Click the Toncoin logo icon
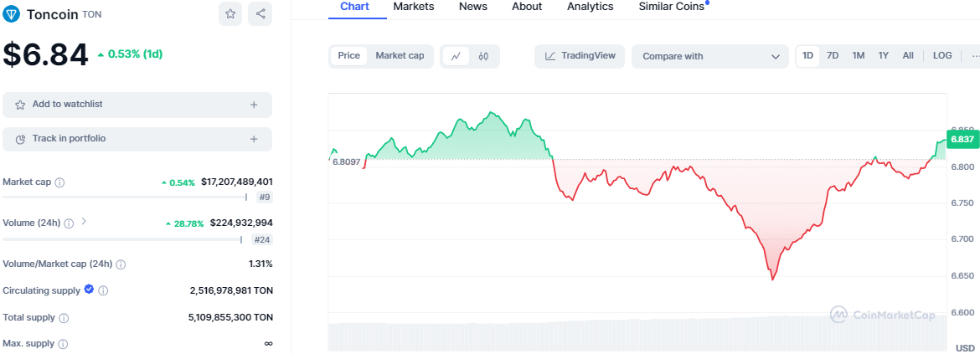 (x=12, y=13)
